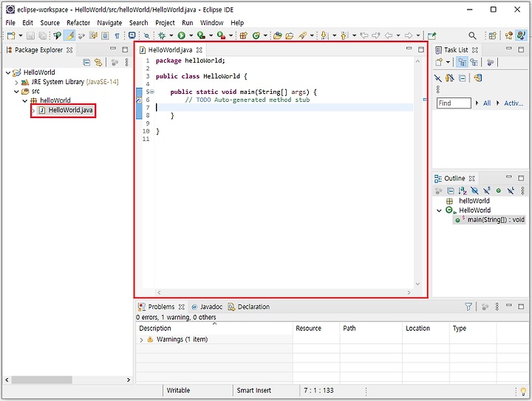This screenshot has width=532, height=401.
Task: Collapse the src folder node
Action: coord(16,92)
